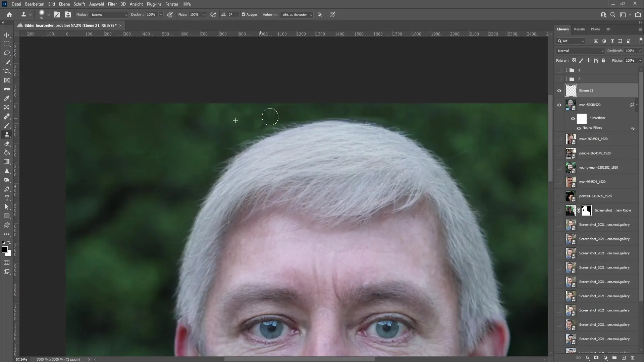Image resolution: width=644 pixels, height=362 pixels.
Task: Select the Move tool
Action: click(6, 35)
